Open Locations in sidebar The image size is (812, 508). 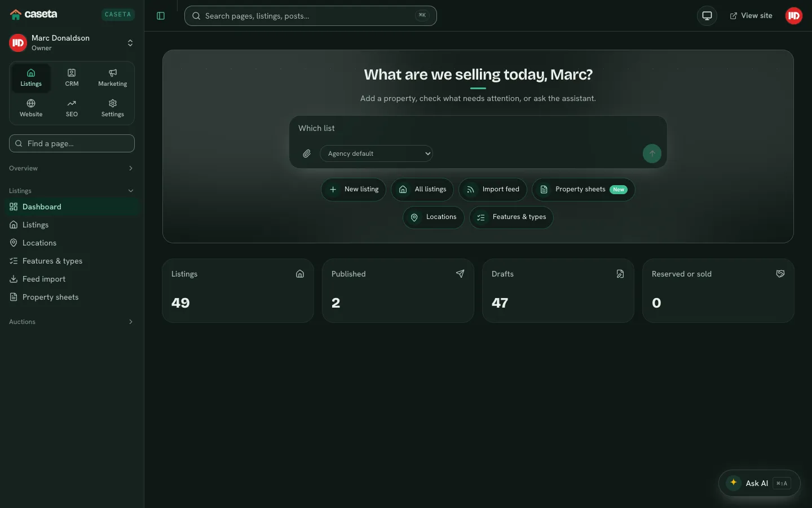point(72,243)
